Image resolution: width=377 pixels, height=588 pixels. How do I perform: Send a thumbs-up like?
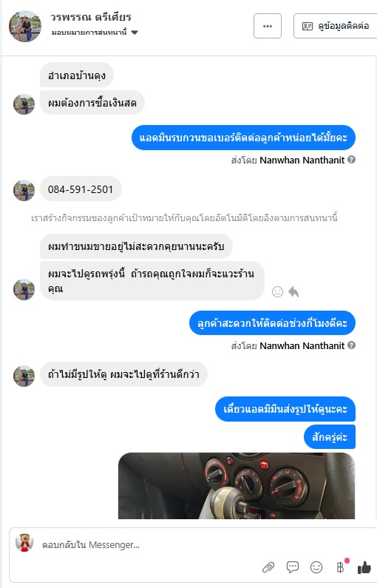[x=364, y=567]
